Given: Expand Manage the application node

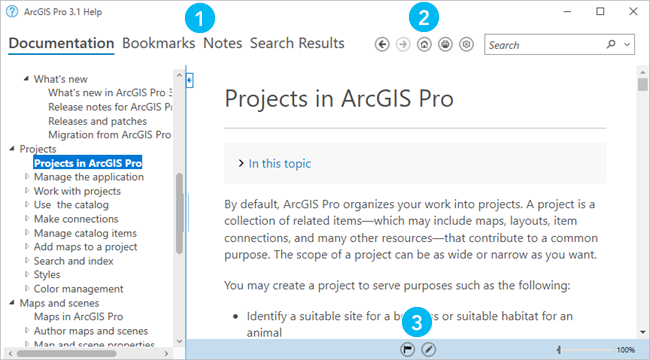Looking at the screenshot, I should click(27, 176).
